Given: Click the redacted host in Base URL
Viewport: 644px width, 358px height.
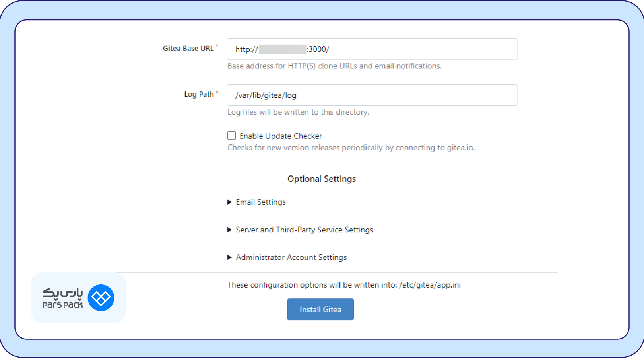Looking at the screenshot, I should 282,49.
